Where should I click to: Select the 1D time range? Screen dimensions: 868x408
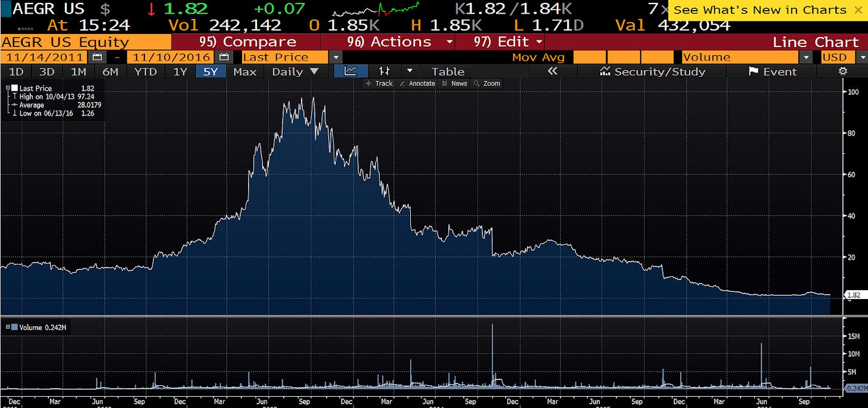(16, 71)
